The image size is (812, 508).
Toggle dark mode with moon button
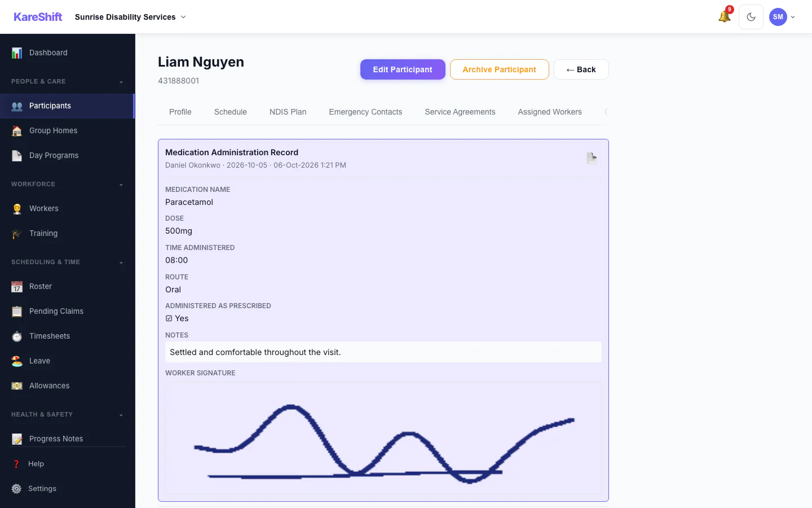(x=751, y=17)
